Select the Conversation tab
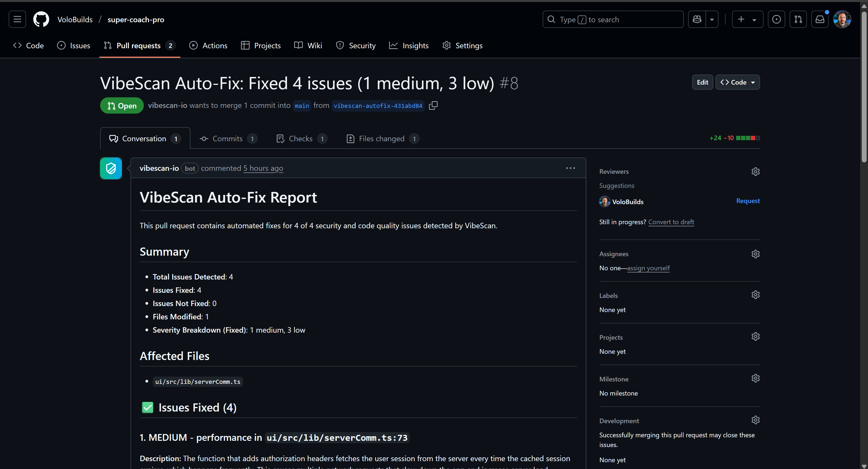Screen dimensions: 868x469 [145, 138]
